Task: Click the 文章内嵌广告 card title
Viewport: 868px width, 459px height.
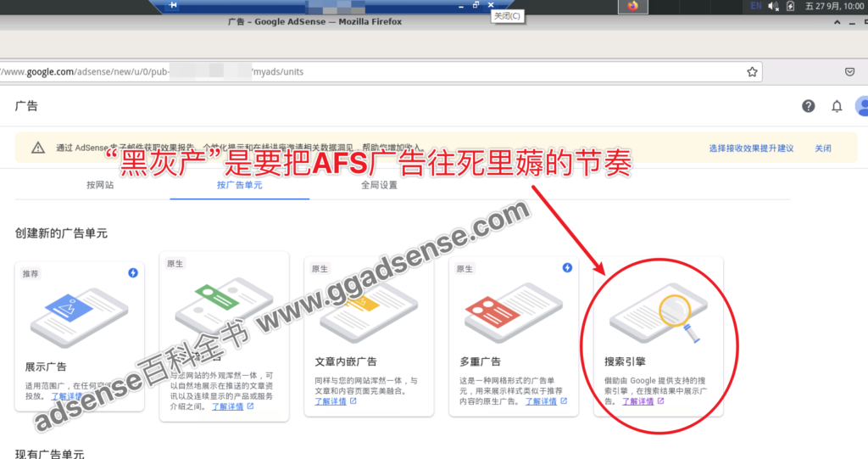Action: pos(346,361)
